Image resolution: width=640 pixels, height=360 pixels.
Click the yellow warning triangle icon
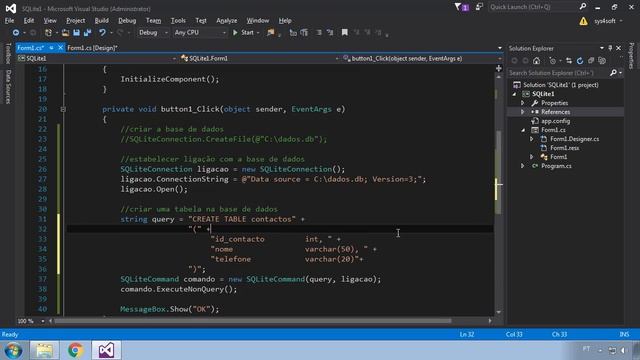coord(583,21)
